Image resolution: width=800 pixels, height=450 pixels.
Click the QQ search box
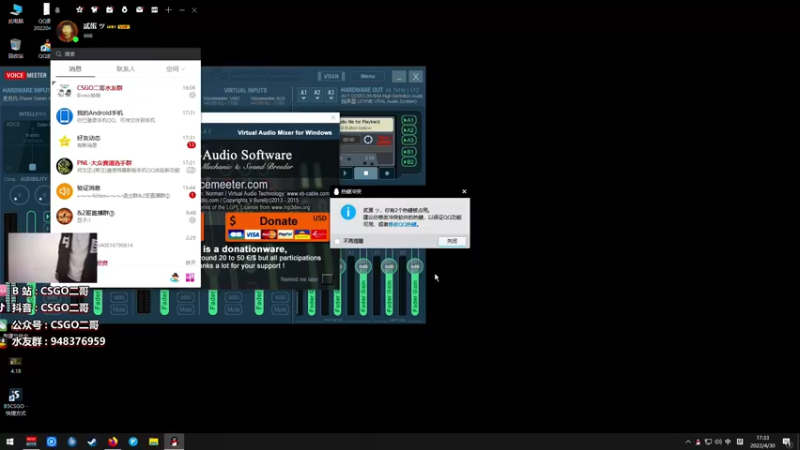click(x=126, y=54)
